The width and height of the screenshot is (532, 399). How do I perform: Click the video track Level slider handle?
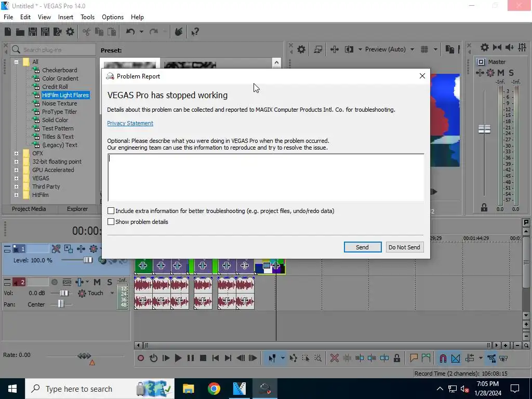[x=88, y=260]
